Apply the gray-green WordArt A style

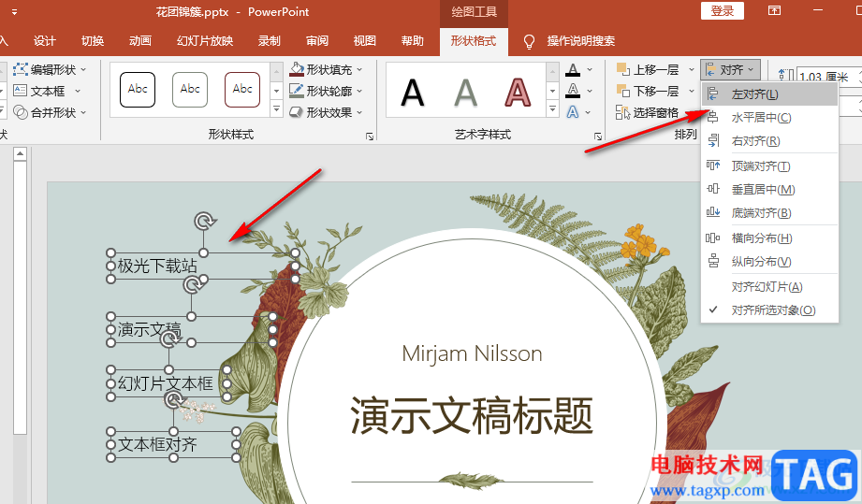[465, 92]
